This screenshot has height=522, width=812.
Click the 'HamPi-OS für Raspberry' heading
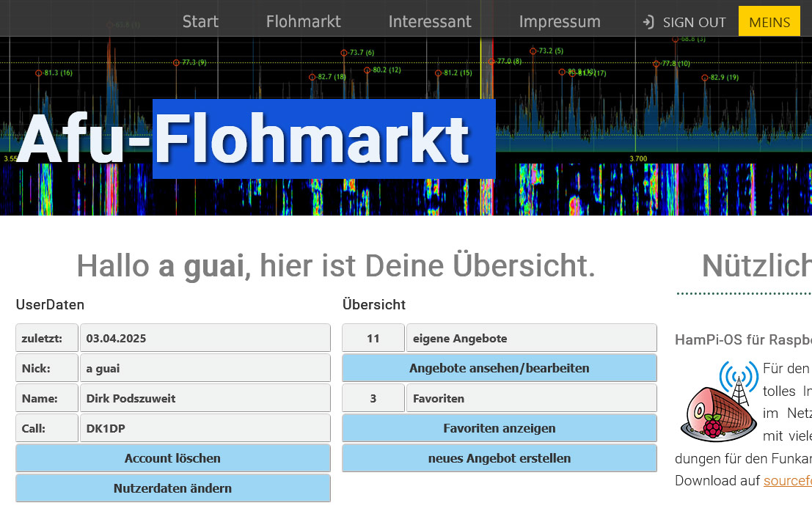pyautogui.click(x=743, y=339)
